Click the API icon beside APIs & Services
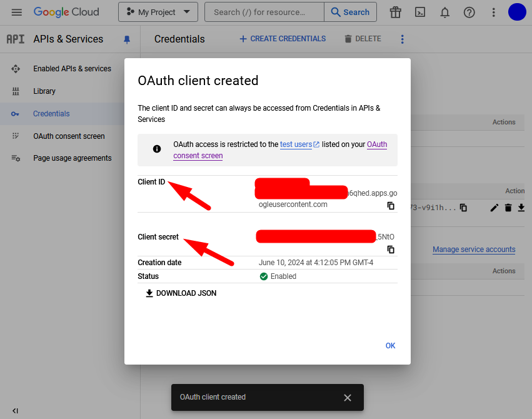 coord(16,39)
